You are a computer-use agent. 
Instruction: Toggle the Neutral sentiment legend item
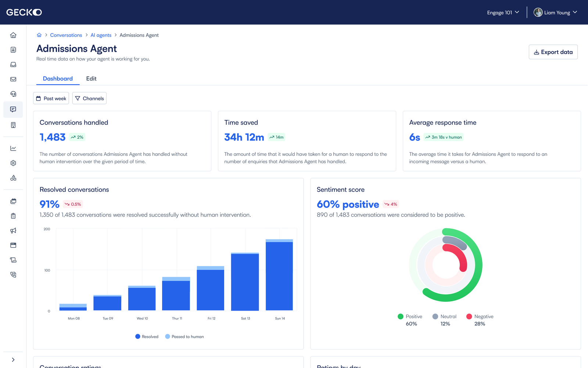tap(445, 316)
